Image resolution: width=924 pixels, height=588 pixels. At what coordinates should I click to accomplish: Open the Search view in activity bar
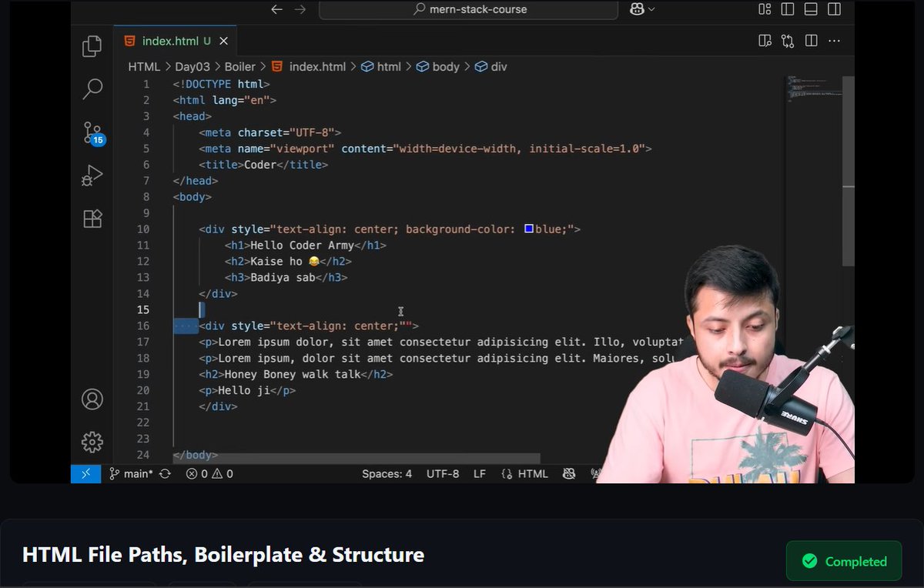coord(92,89)
